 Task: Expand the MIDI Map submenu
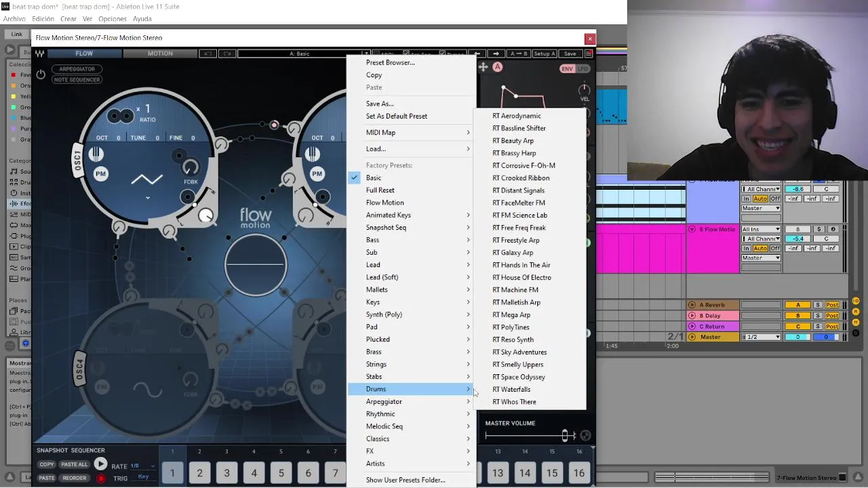[x=411, y=133]
